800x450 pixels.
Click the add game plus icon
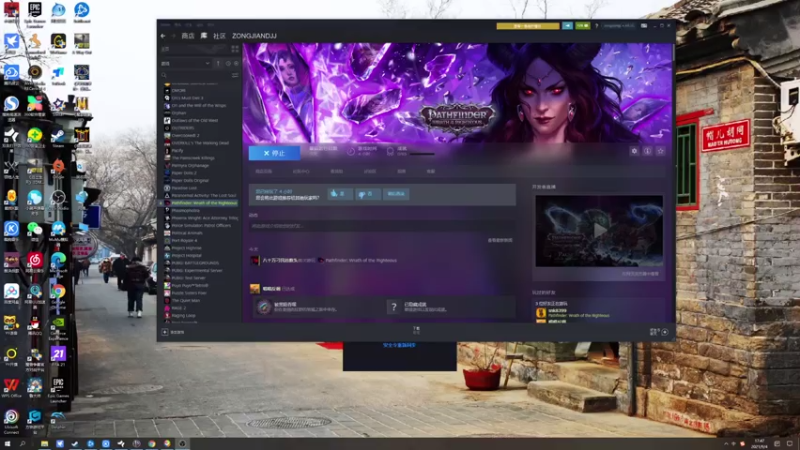165,332
